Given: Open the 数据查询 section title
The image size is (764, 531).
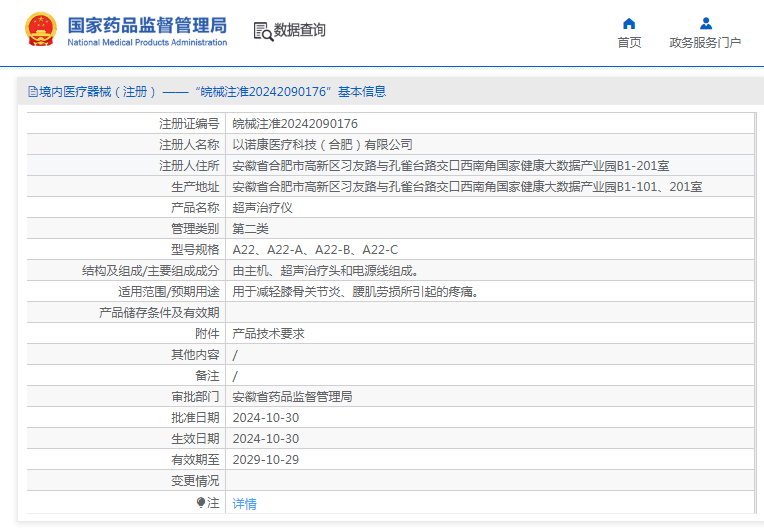Looking at the screenshot, I should click(x=300, y=31).
